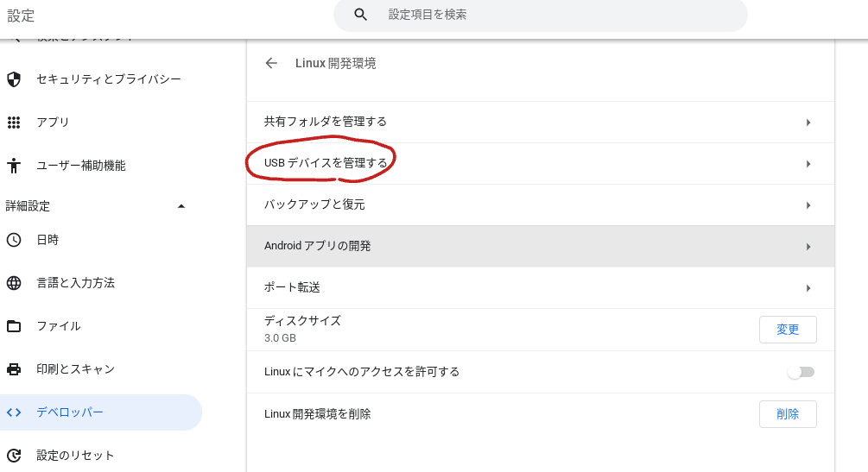Click the search magnifier icon
Viewport: 868px width, 472px height.
(x=360, y=15)
